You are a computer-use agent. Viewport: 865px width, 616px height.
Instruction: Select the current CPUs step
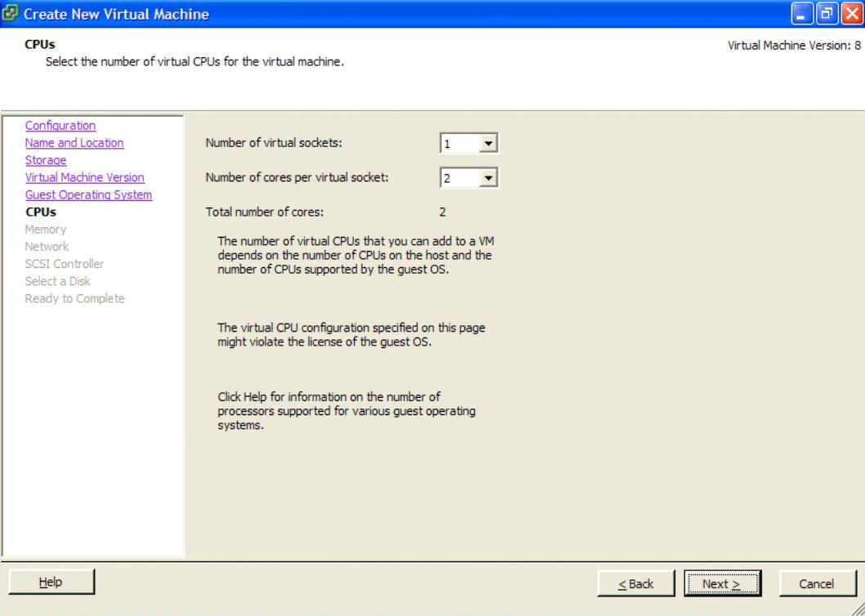click(x=40, y=212)
